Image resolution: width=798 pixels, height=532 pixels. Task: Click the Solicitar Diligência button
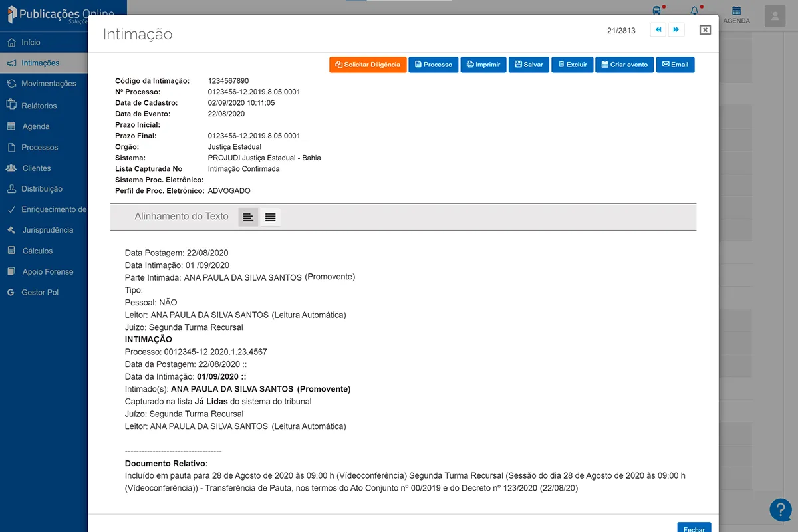368,65
